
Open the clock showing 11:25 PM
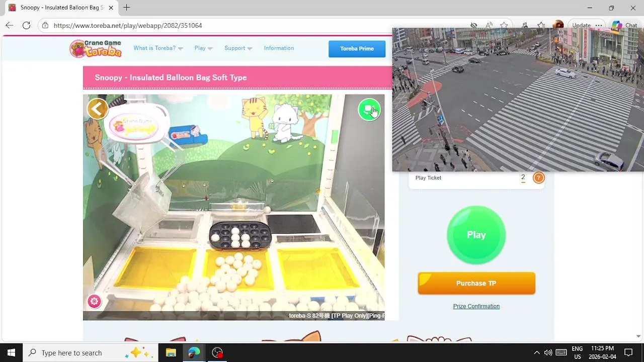pyautogui.click(x=602, y=352)
